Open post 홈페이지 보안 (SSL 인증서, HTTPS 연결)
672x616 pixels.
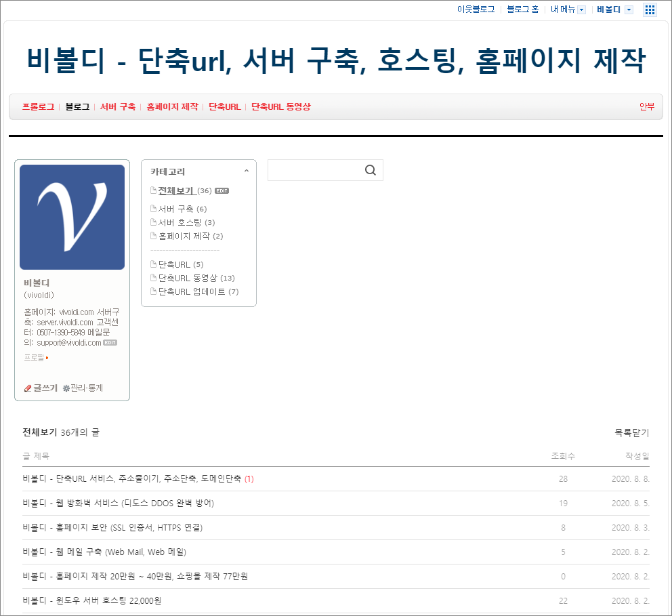[x=112, y=528]
